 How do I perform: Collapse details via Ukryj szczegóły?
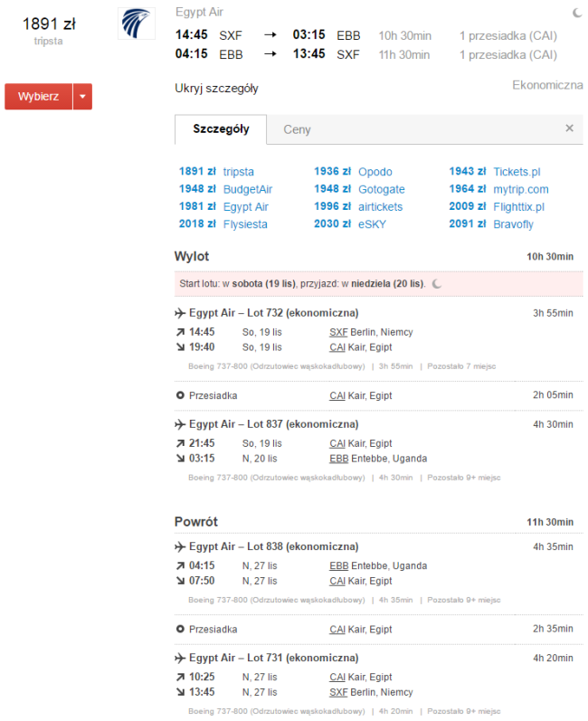(x=216, y=89)
